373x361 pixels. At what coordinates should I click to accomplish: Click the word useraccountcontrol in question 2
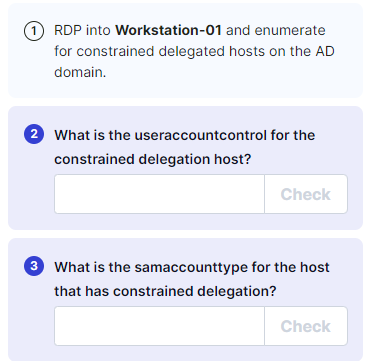pyautogui.click(x=200, y=135)
